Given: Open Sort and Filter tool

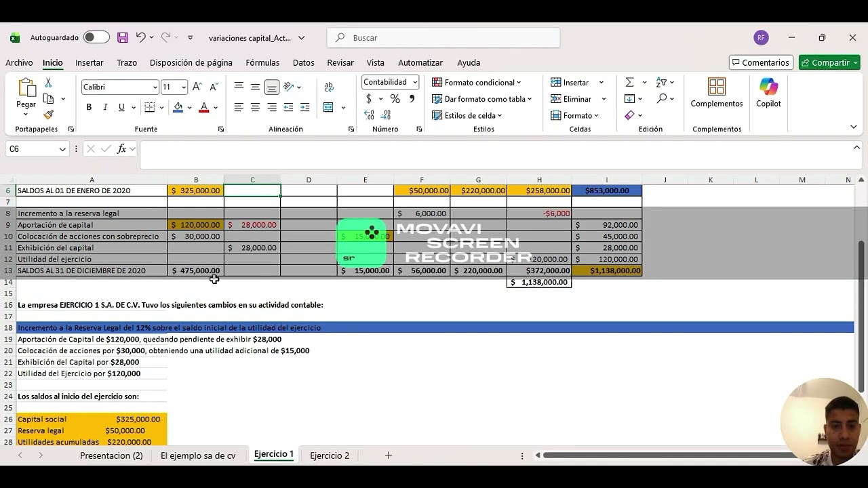Looking at the screenshot, I should (661, 82).
